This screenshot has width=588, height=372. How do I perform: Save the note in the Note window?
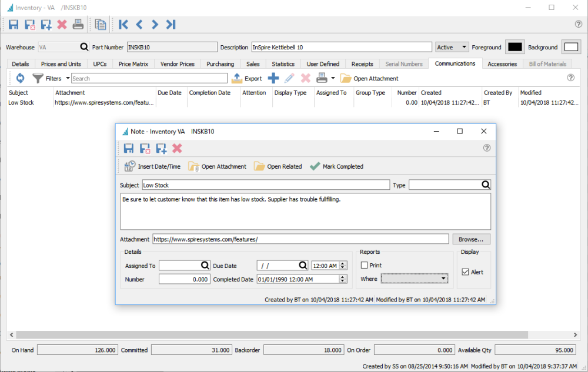click(129, 148)
